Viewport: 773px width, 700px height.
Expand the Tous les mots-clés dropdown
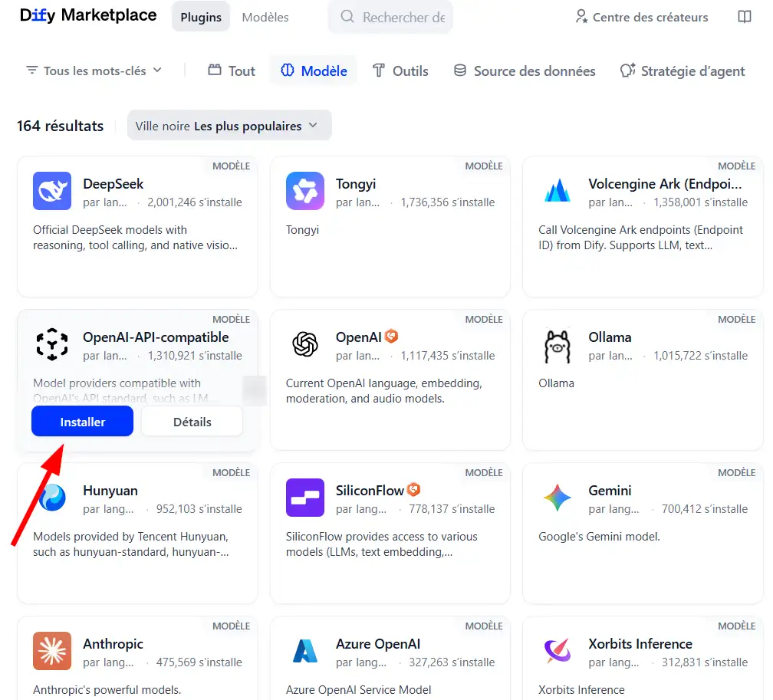point(94,71)
